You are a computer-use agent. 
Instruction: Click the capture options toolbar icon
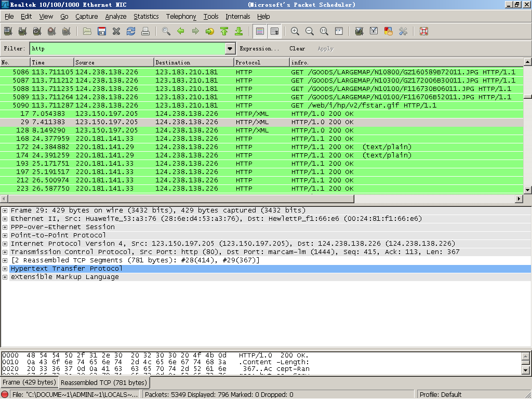[x=23, y=31]
